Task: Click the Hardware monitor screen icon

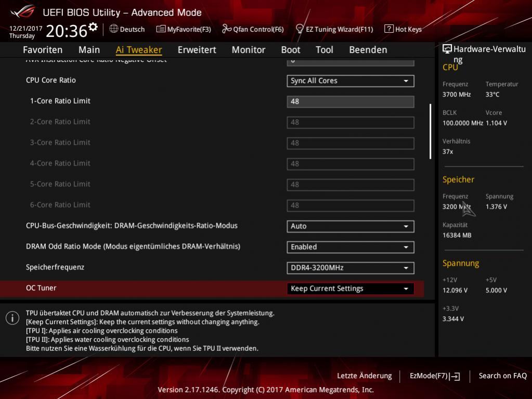Action: coord(447,49)
